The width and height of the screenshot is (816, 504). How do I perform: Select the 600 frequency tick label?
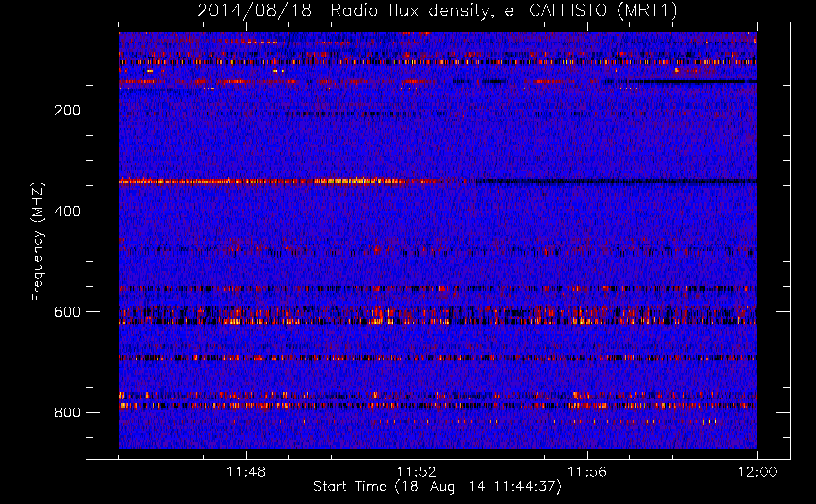(x=68, y=312)
